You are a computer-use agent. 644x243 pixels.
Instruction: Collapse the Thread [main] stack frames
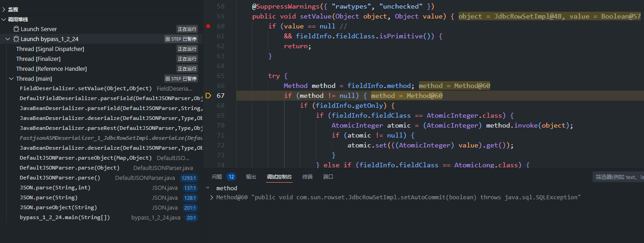click(x=12, y=79)
